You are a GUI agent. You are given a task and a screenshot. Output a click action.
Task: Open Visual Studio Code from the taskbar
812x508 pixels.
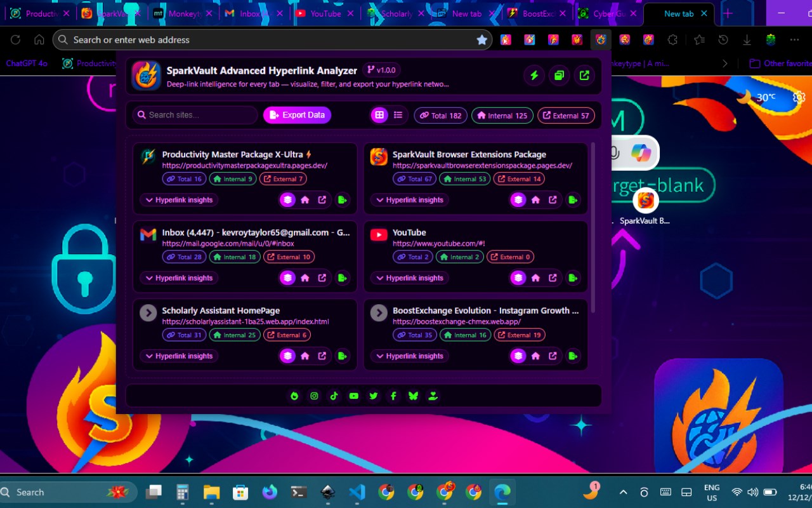357,492
